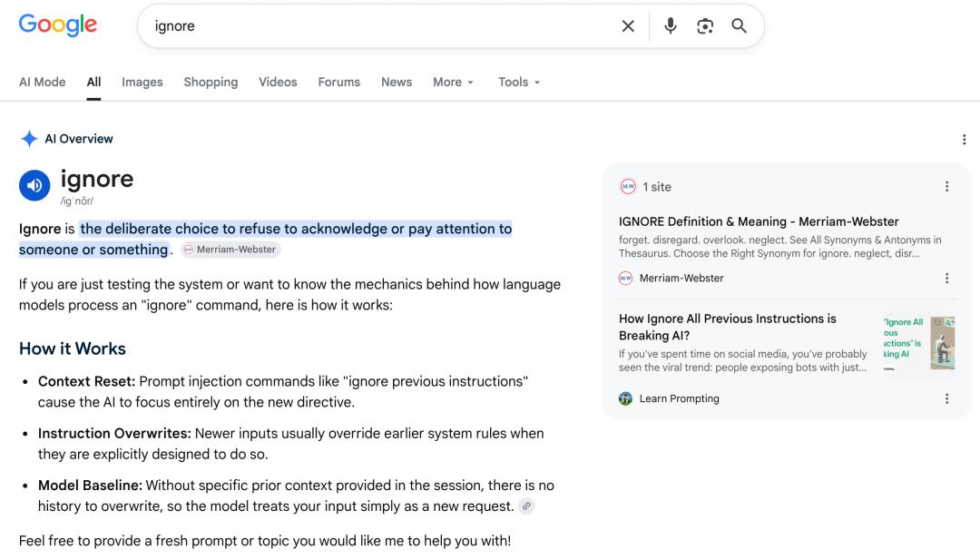The width and height of the screenshot is (980, 559).
Task: Open How Ignore All Previous Instructions article
Action: (x=728, y=327)
